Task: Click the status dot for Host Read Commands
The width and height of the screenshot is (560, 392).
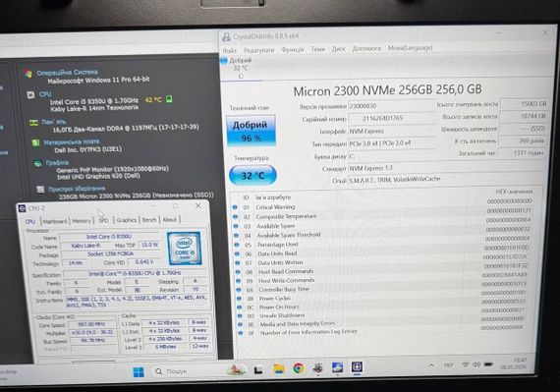Action: (x=238, y=272)
